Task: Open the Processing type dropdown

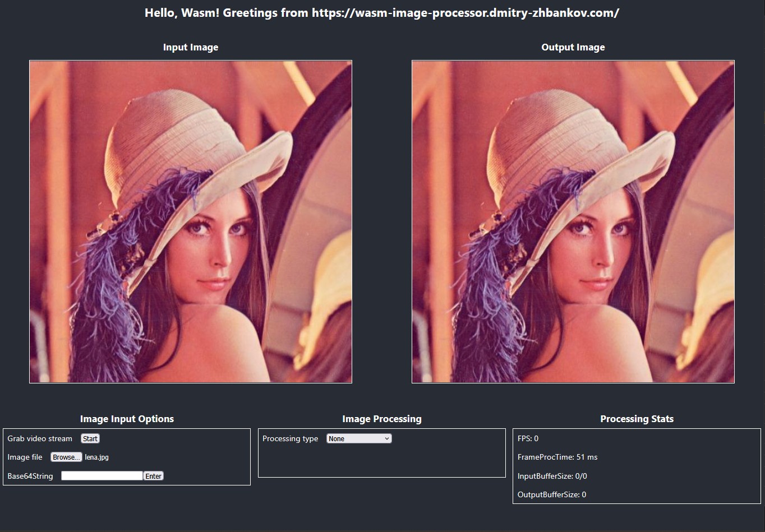Action: (x=358, y=438)
